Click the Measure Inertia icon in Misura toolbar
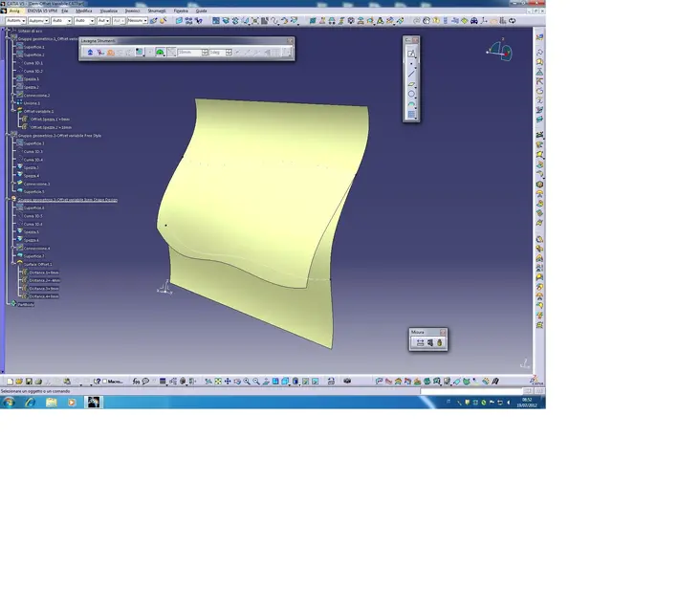This screenshot has height=612, width=700. click(440, 342)
